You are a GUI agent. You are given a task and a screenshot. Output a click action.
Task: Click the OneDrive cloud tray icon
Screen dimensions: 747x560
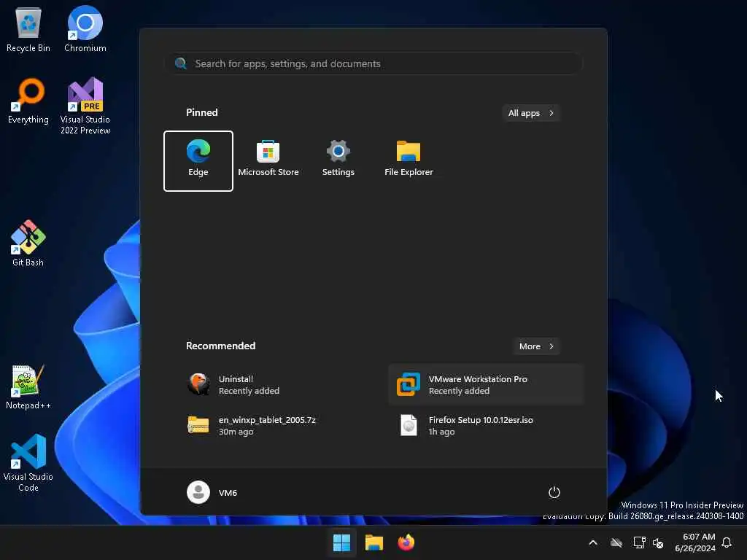pyautogui.click(x=616, y=542)
